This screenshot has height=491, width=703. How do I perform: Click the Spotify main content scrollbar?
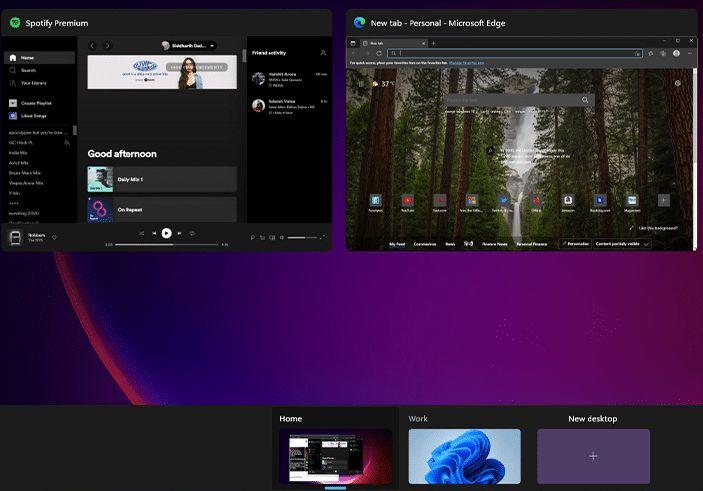click(x=244, y=56)
